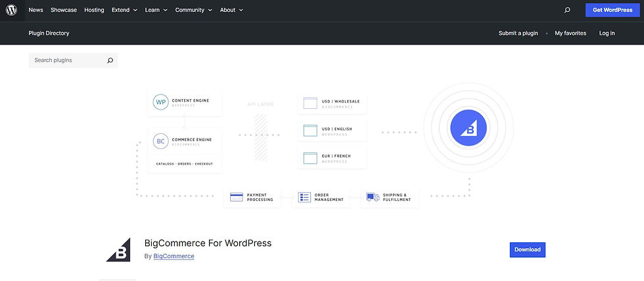
Task: Open My favorites link
Action: [570, 33]
